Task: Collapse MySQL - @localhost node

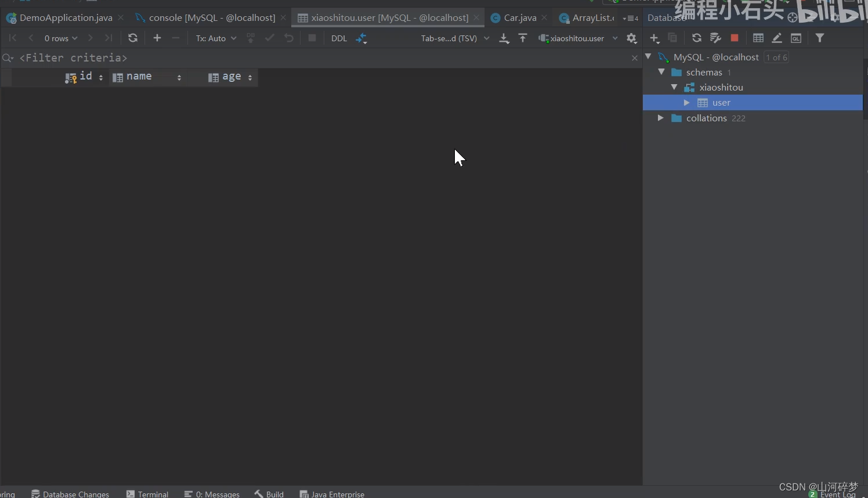Action: click(x=649, y=57)
